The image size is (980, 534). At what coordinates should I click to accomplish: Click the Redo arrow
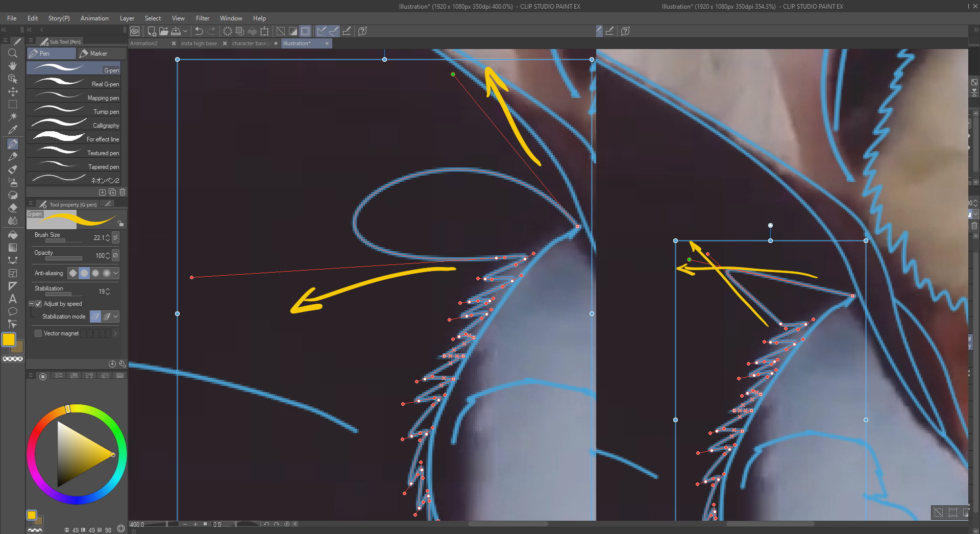pos(211,31)
